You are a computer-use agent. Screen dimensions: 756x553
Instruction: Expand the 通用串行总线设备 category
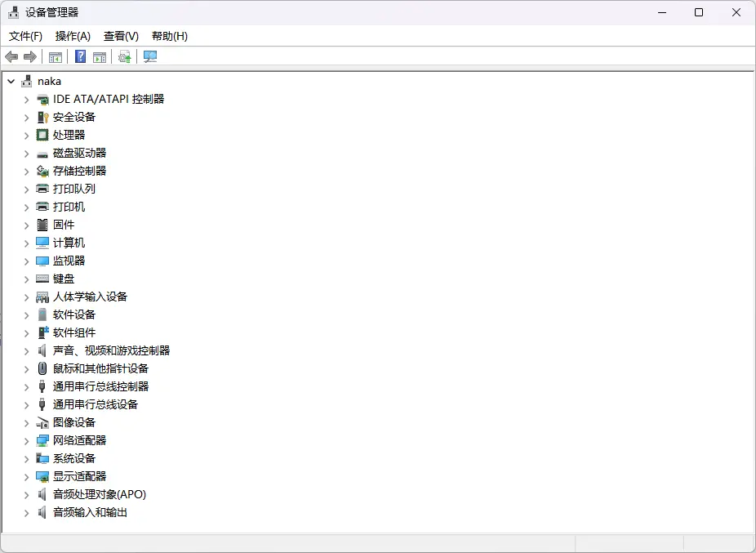[26, 405]
